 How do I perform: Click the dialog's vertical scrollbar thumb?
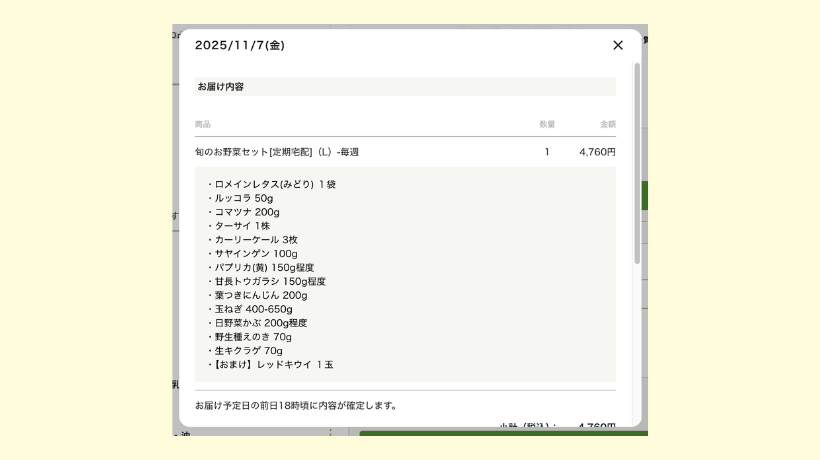pos(637,160)
